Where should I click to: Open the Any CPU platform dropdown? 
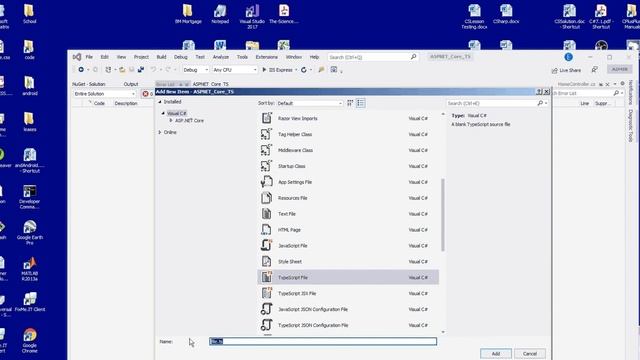click(235, 70)
